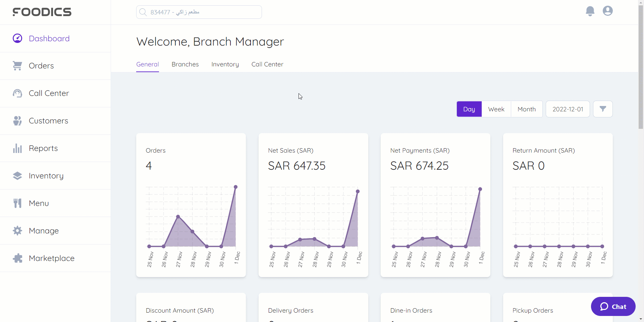Open the filter funnel button
The height and width of the screenshot is (322, 644).
[x=603, y=109]
